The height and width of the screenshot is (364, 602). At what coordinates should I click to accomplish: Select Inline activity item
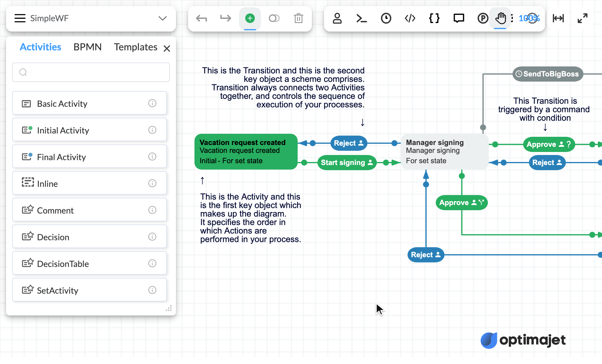90,184
